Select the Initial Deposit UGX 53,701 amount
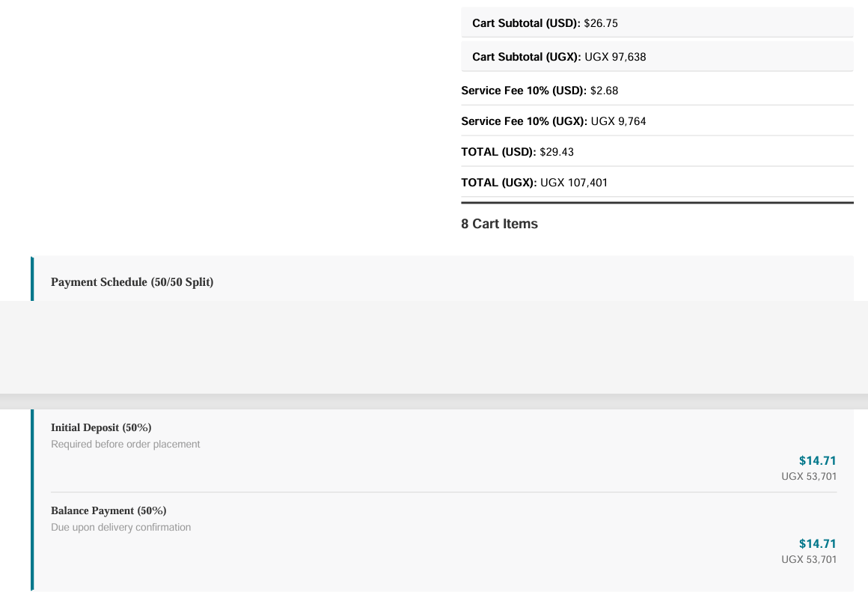 click(x=809, y=476)
